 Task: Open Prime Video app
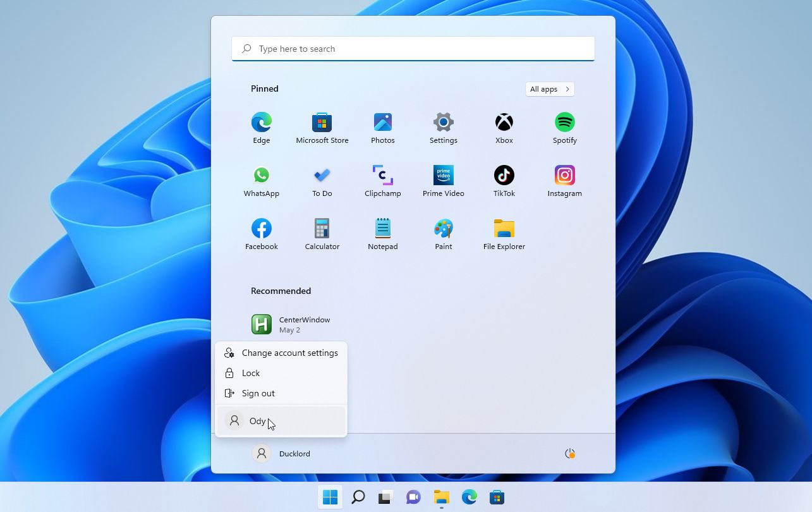click(444, 181)
